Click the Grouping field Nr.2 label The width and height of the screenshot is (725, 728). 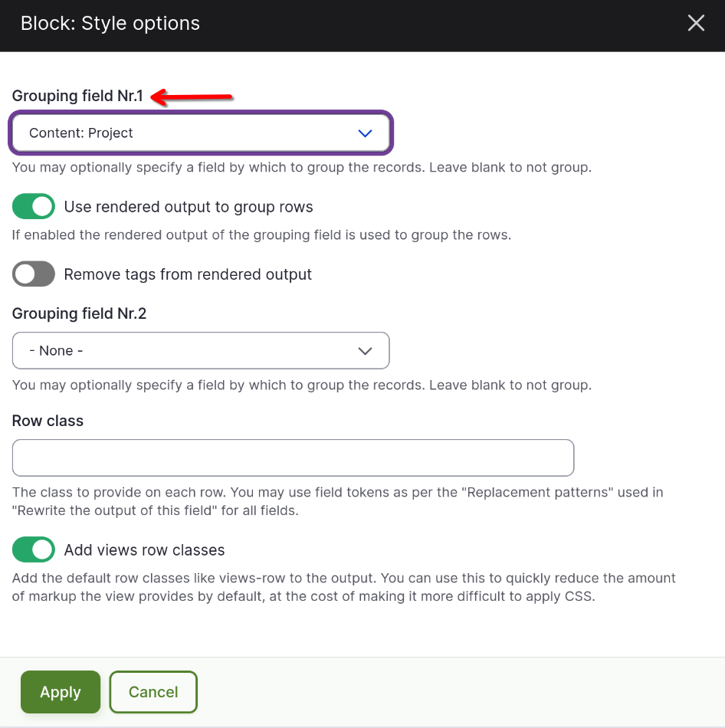click(79, 313)
